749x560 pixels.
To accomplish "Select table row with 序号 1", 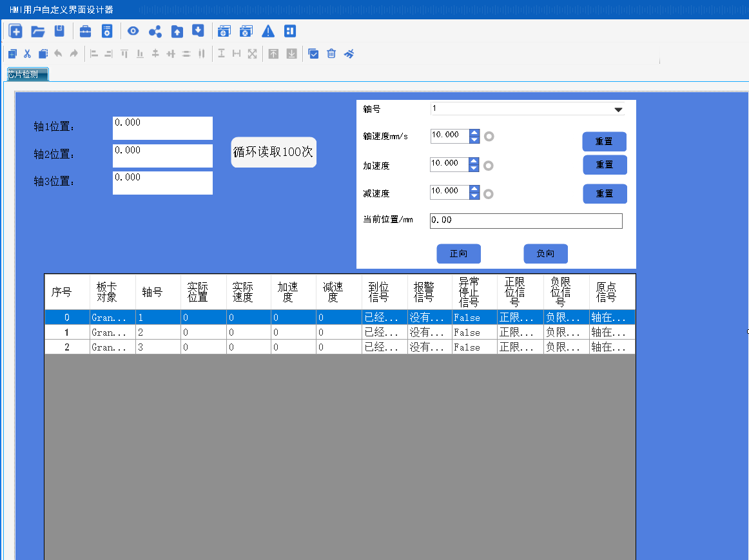I will point(340,333).
